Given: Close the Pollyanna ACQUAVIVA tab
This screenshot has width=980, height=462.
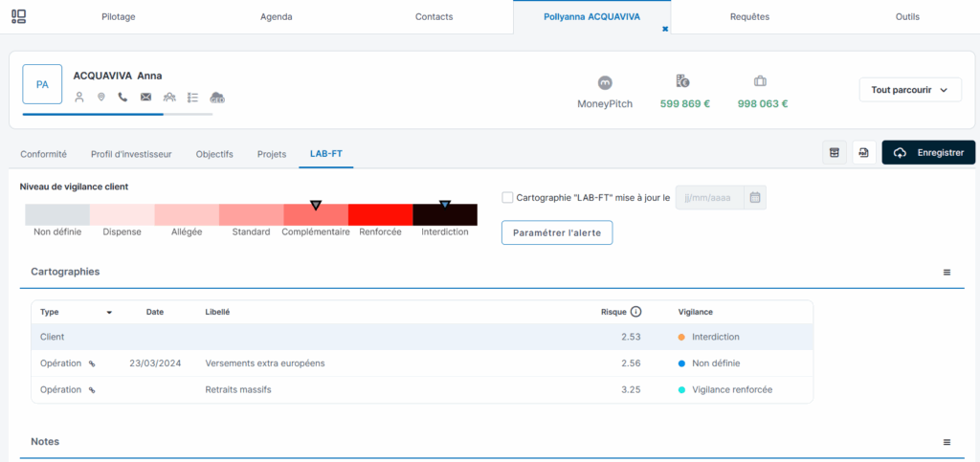Looking at the screenshot, I should pos(665,30).
